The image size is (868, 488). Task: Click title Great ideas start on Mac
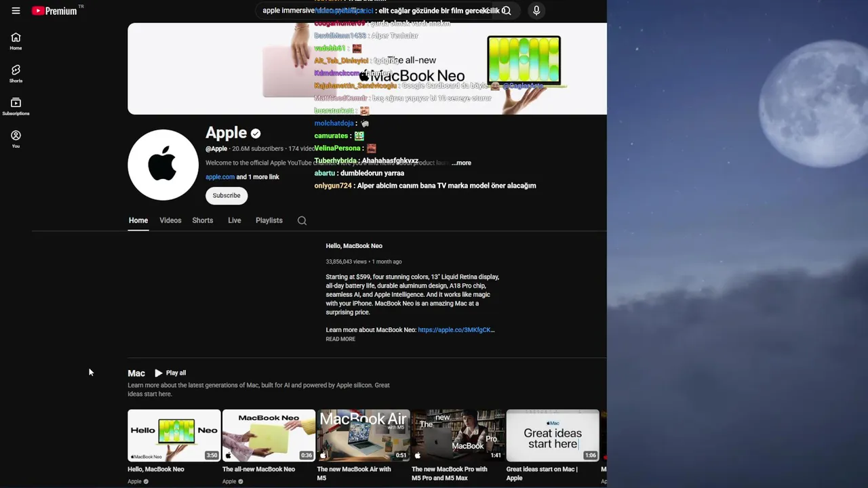pyautogui.click(x=542, y=473)
